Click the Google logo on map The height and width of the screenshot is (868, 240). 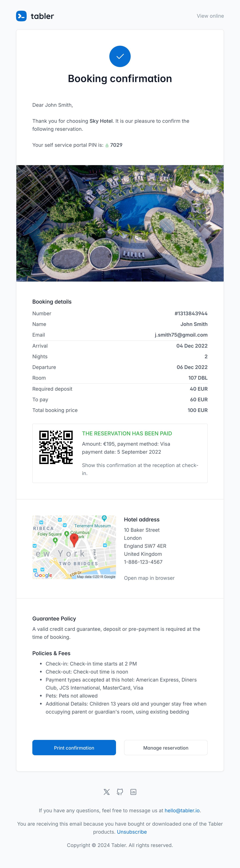(x=43, y=575)
